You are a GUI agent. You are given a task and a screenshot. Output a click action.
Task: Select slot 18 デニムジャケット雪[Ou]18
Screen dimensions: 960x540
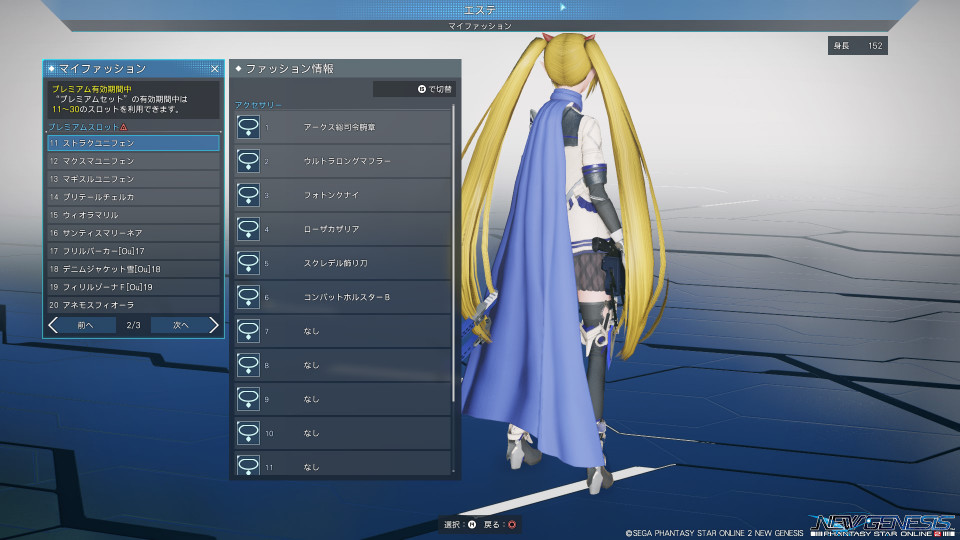(133, 269)
